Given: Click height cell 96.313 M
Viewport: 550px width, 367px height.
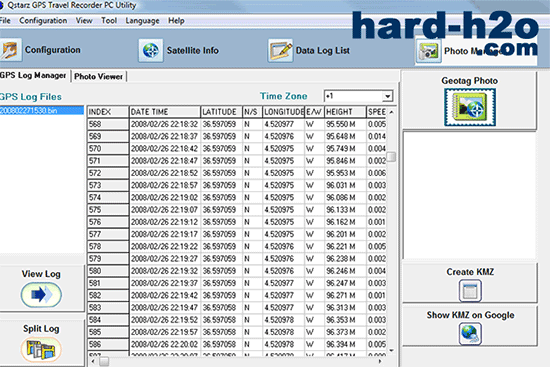Looking at the screenshot, I should 345,308.
